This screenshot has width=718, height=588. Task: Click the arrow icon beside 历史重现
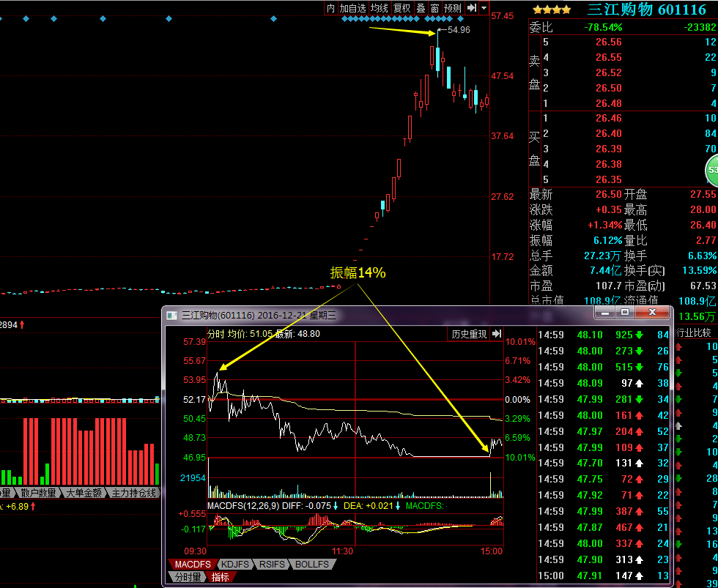pyautogui.click(x=497, y=334)
